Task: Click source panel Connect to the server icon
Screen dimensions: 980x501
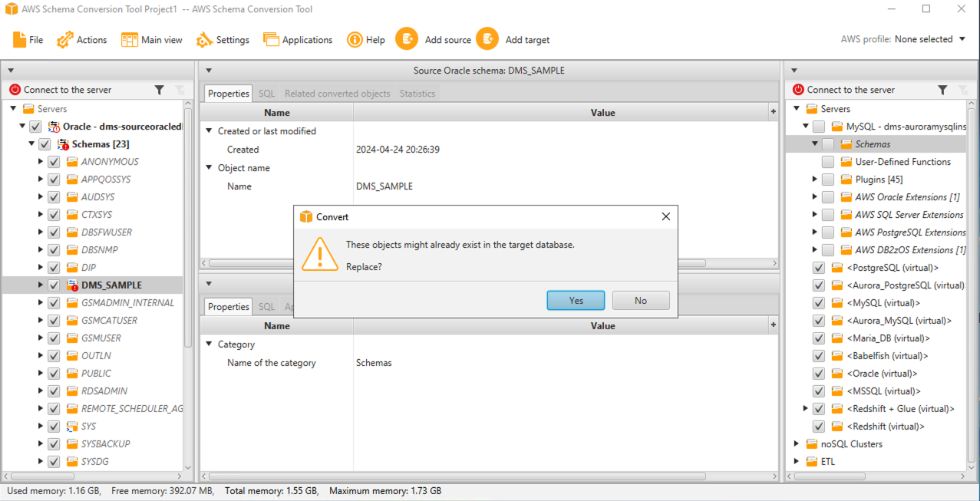Action: click(15, 90)
